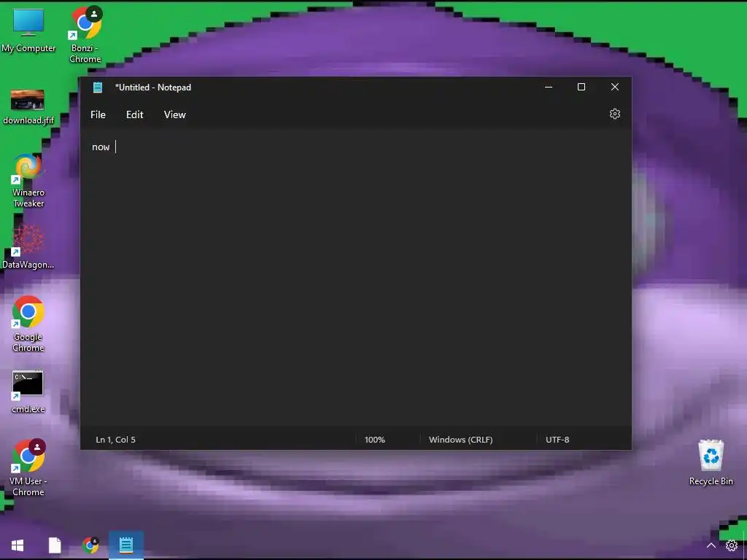Click the 100% zoom status entry

375,440
